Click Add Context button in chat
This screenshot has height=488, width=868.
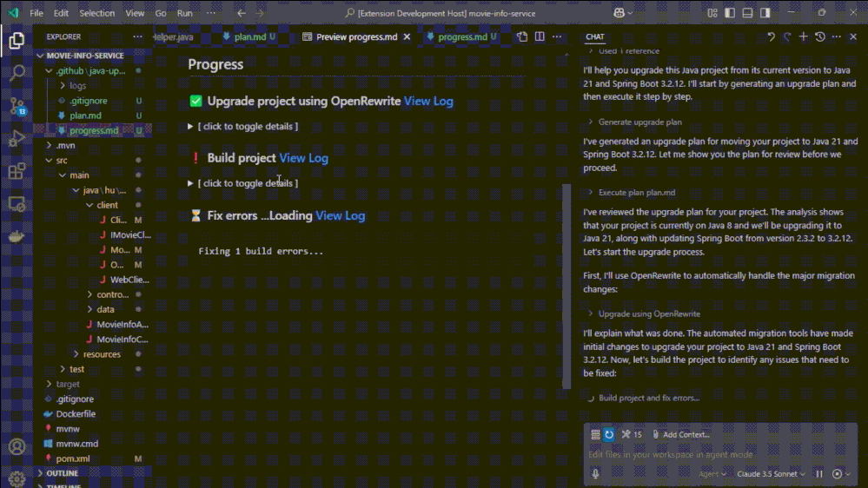(680, 434)
